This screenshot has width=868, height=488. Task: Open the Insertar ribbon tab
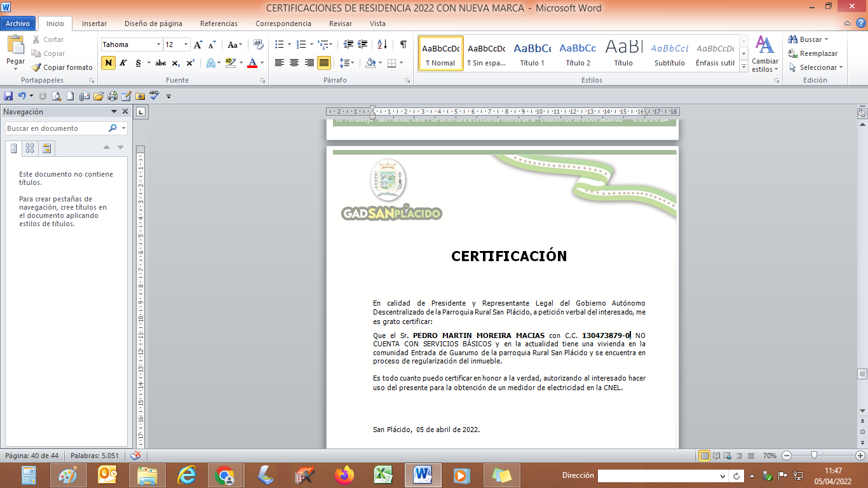(x=94, y=24)
